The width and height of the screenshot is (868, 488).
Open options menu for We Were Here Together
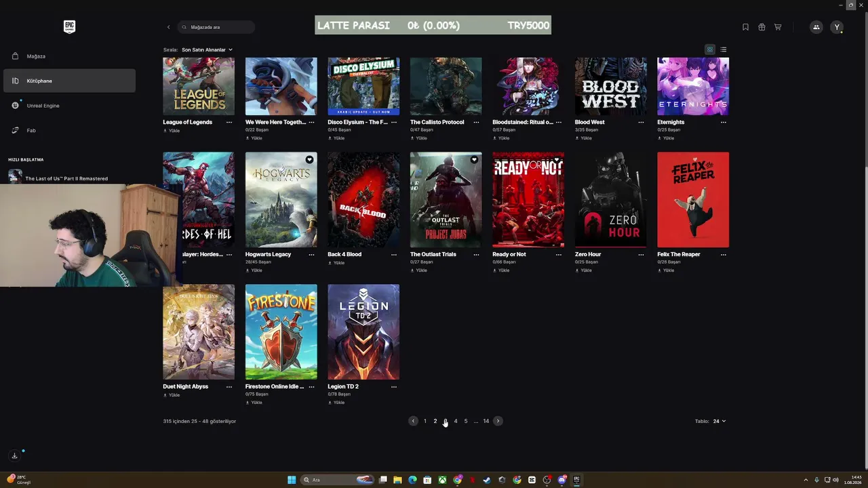pyautogui.click(x=311, y=122)
